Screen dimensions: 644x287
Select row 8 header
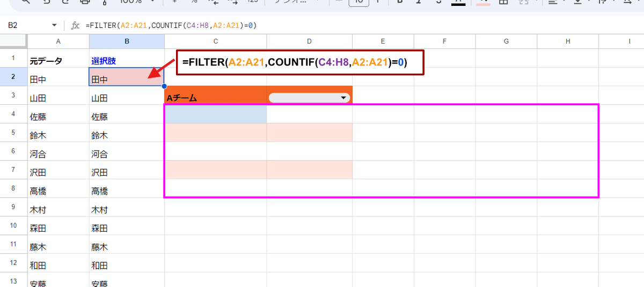tap(14, 188)
